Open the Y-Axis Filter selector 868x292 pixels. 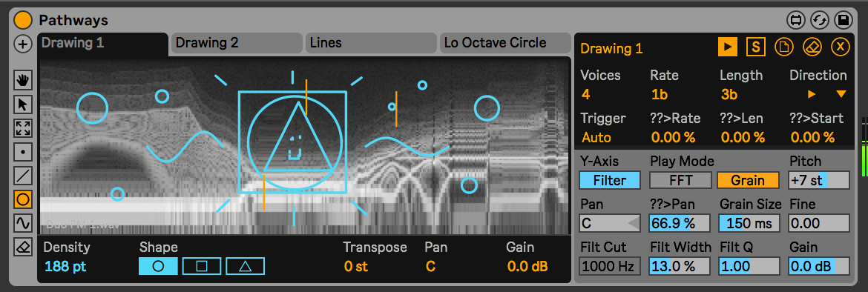click(x=610, y=180)
